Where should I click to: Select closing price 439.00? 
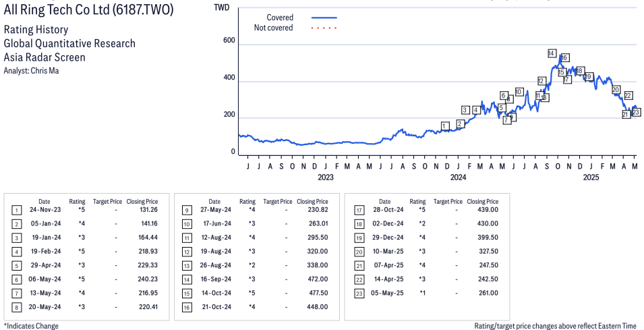[x=488, y=210]
